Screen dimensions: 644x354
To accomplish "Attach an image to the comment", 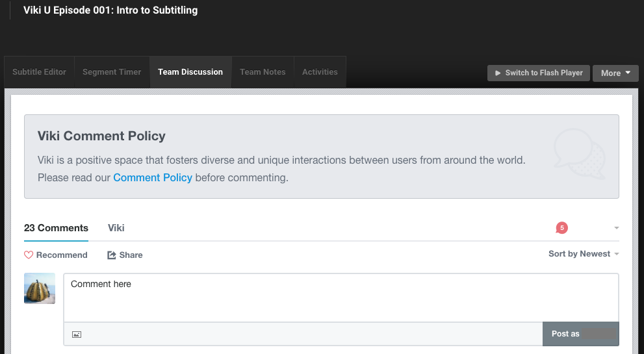I will point(77,335).
